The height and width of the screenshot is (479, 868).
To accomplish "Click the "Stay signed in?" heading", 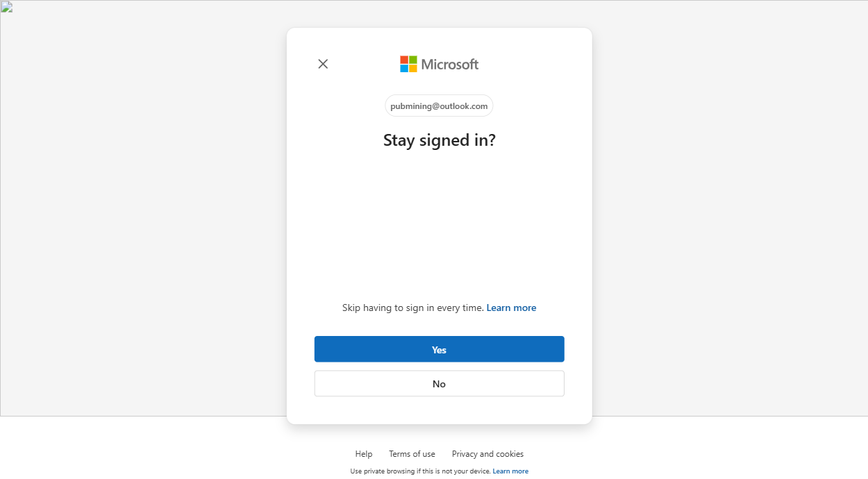I will [439, 140].
